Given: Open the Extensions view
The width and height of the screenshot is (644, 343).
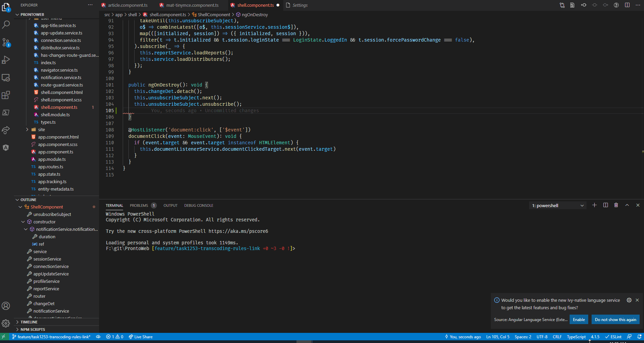Looking at the screenshot, I should 6,95.
